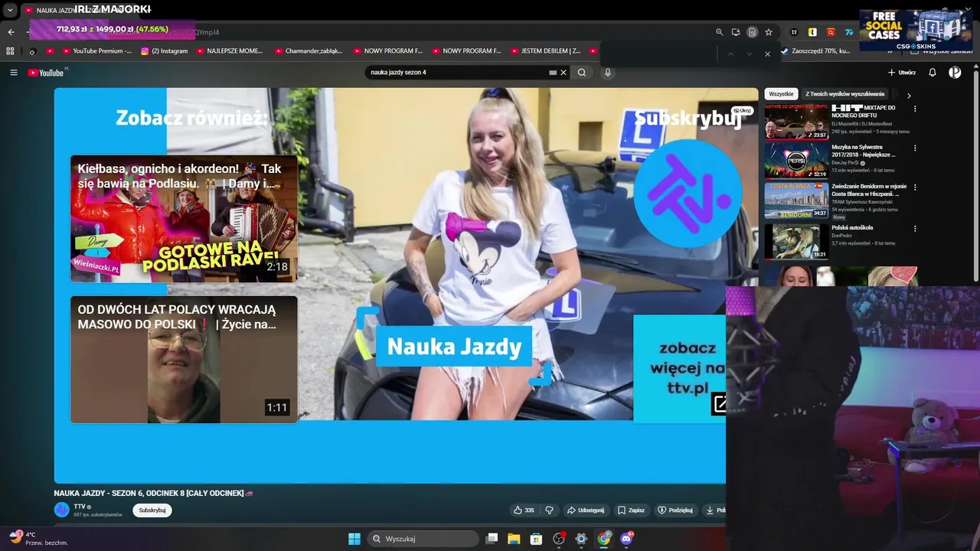Image resolution: width=980 pixels, height=551 pixels.
Task: Open Microsoft Store from the taskbar
Action: point(537,539)
